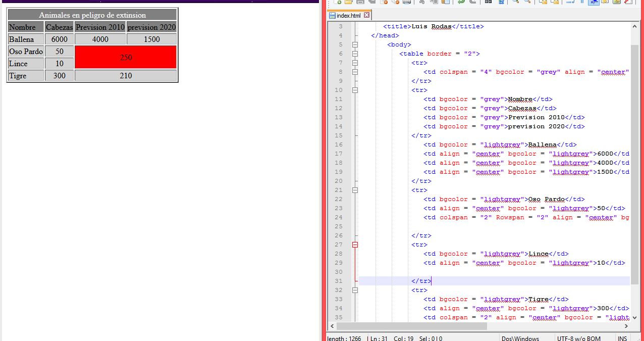This screenshot has width=644, height=341.
Task: Collapse the red fold marker on line 27
Action: (x=355, y=245)
